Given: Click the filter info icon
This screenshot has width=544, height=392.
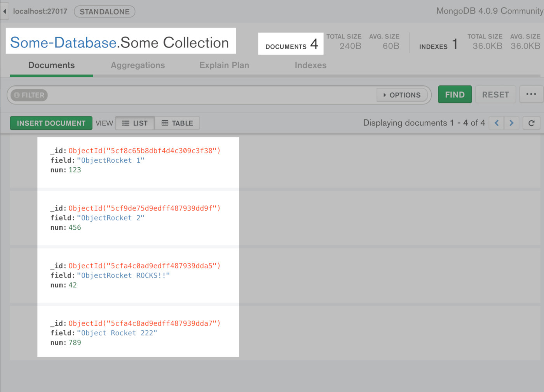Looking at the screenshot, I should tap(16, 95).
